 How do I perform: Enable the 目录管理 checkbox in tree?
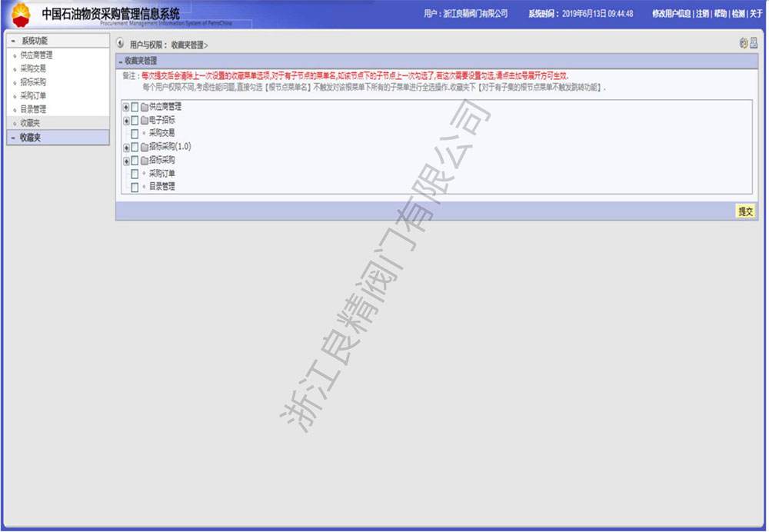(135, 187)
